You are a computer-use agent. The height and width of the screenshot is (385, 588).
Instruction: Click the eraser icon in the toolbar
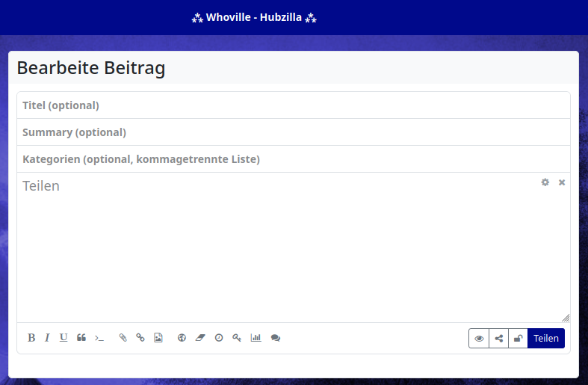(199, 338)
